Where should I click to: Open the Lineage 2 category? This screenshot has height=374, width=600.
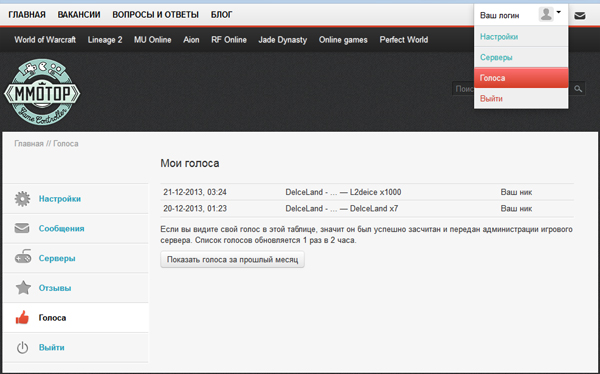coord(105,40)
